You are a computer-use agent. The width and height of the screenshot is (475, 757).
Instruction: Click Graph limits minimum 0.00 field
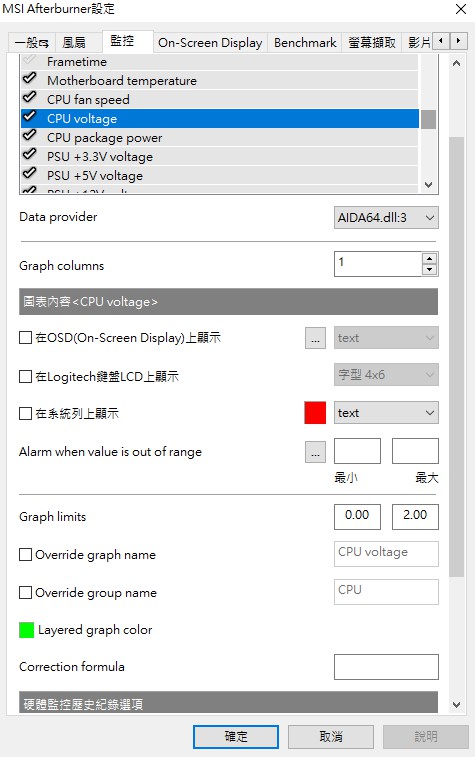(x=357, y=517)
